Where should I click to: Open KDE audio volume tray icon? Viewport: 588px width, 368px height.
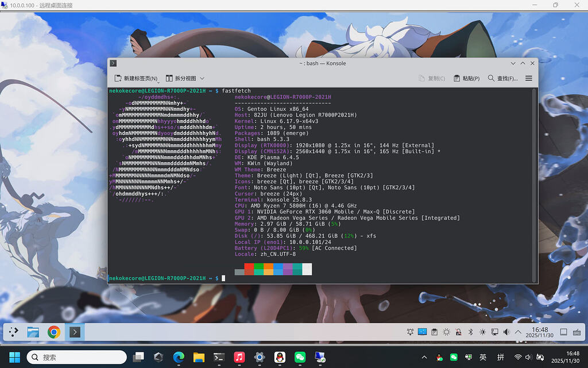click(x=506, y=332)
